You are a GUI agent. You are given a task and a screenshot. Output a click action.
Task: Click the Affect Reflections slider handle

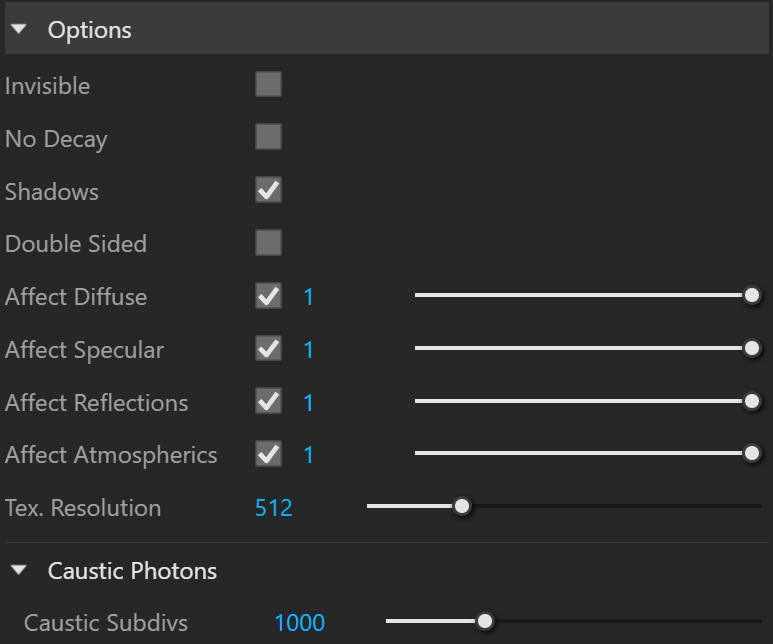752,401
